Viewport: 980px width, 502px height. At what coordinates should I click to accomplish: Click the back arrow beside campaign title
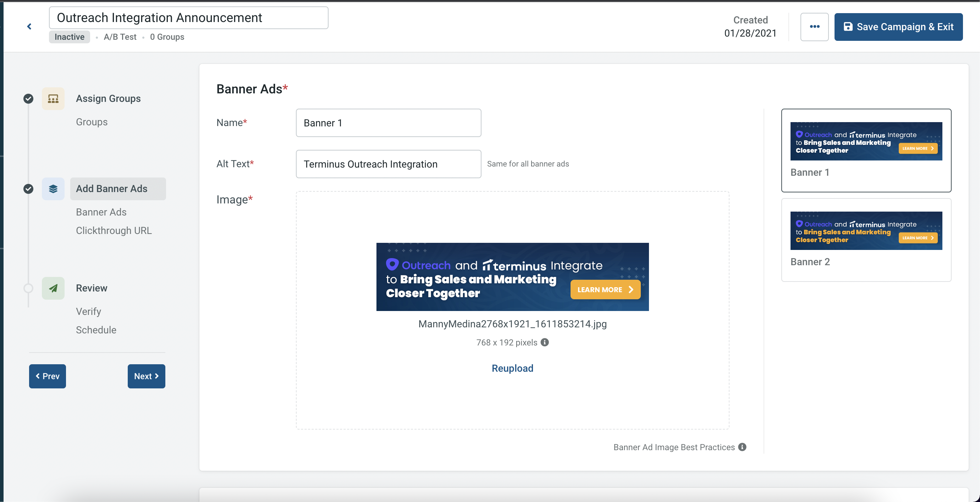tap(29, 26)
